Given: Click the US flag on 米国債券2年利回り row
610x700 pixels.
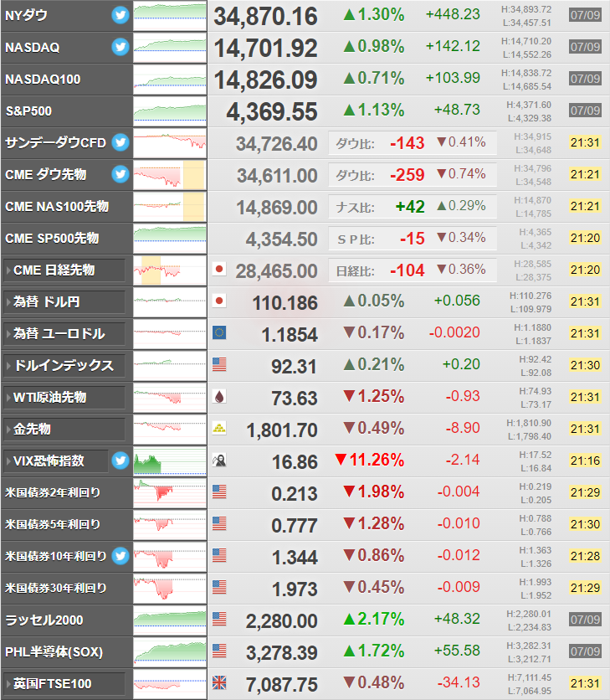Looking at the screenshot, I should pyautogui.click(x=219, y=492).
